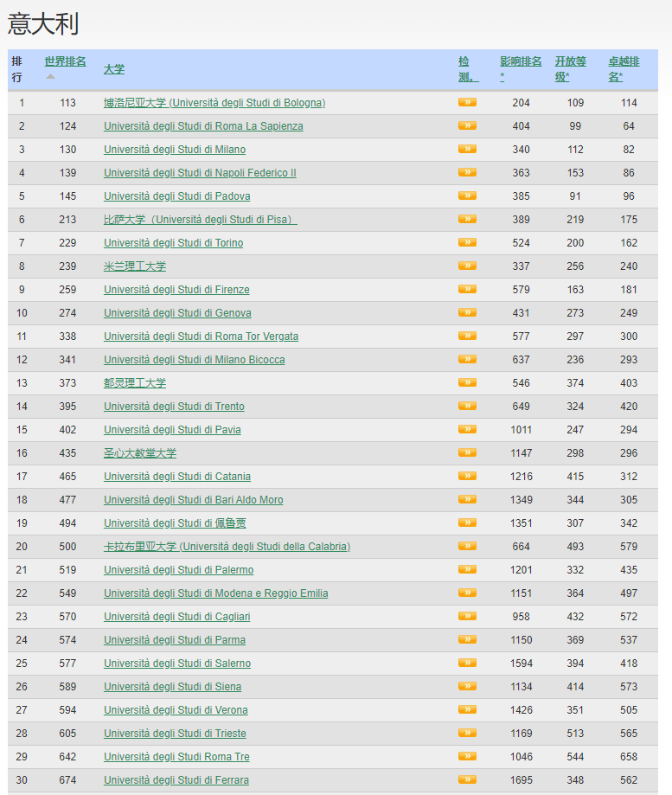This screenshot has height=795, width=672.
Task: Open details icon for Calabria row
Action: tap(467, 546)
